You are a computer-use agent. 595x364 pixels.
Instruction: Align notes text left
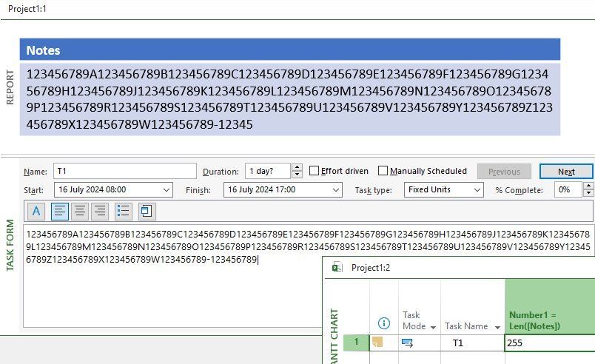[x=60, y=211]
